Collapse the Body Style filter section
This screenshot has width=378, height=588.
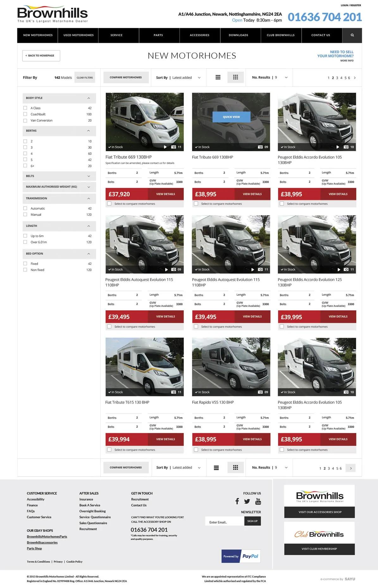coord(59,98)
